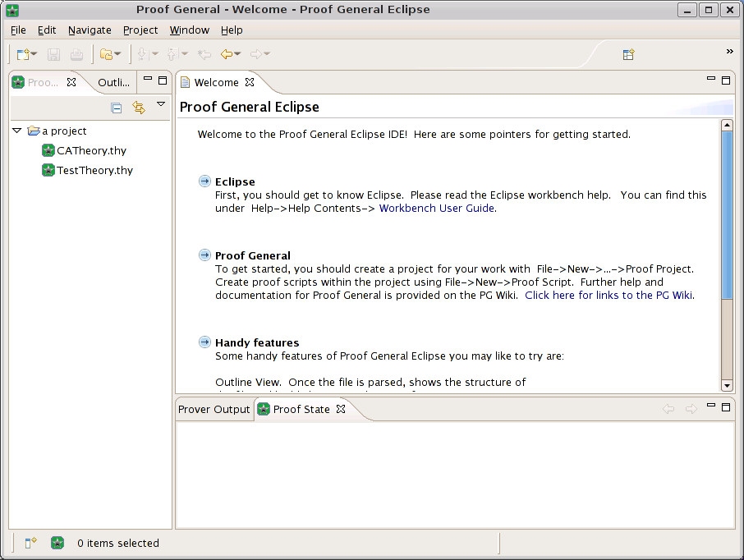Open the Project menu
The width and height of the screenshot is (744, 560).
click(x=140, y=30)
